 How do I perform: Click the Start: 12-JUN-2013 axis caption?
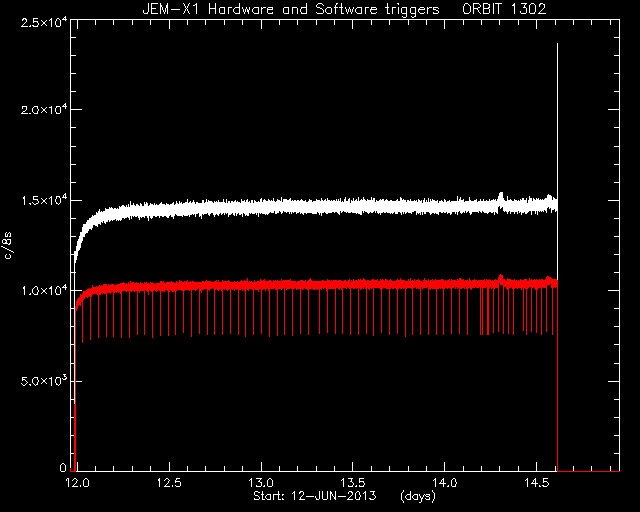tap(315, 496)
